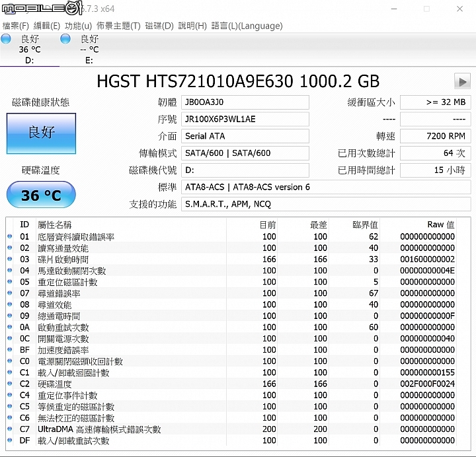Screen dimensions: 476x457
Task: Open the 功能(u) menu
Action: [x=78, y=26]
